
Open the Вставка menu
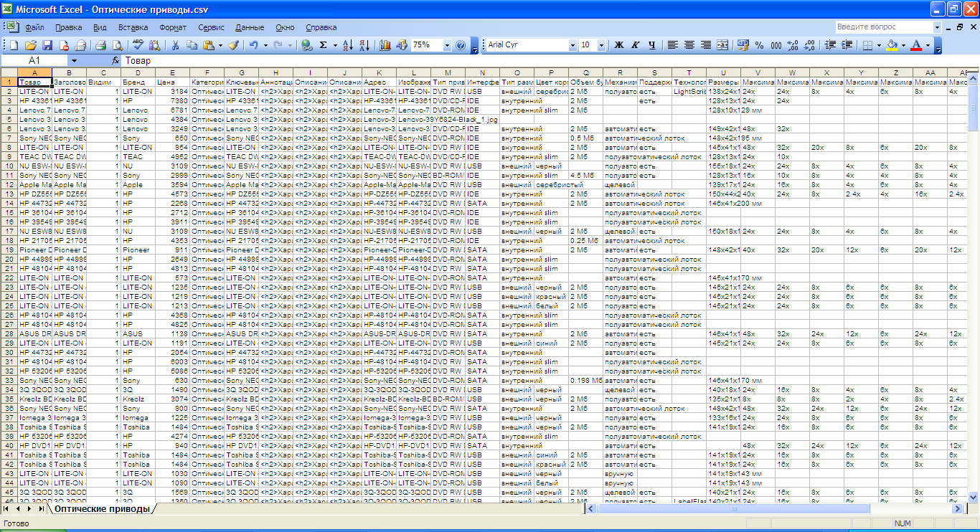133,27
